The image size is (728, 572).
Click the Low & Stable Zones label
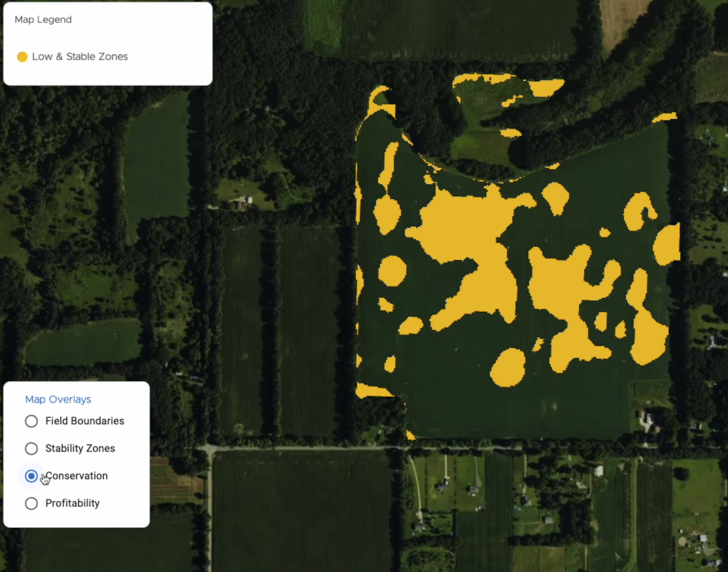[x=80, y=56]
